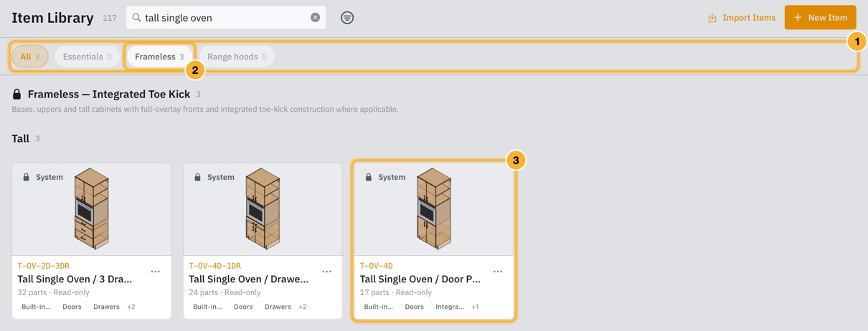
Task: Click the 32 parts · Read-only text
Action: [x=54, y=292]
